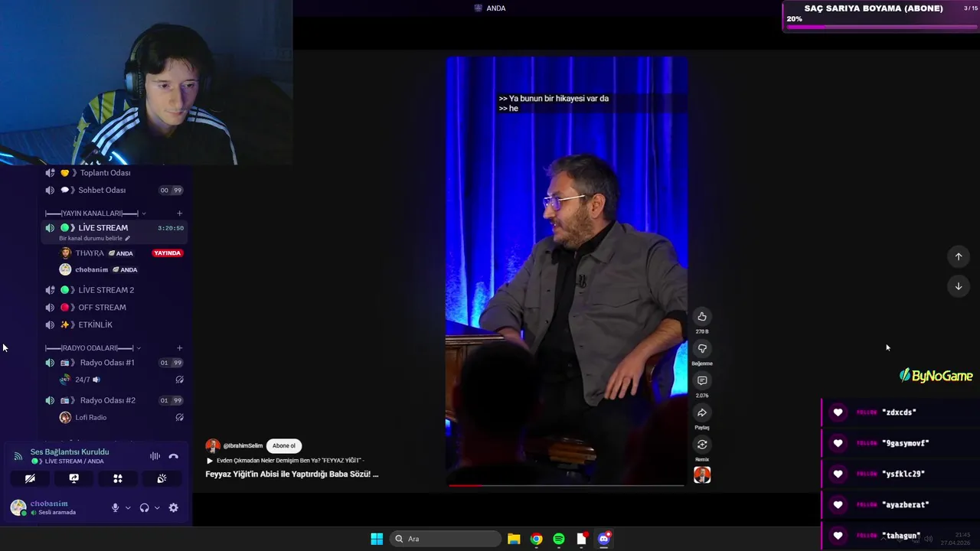Click the webcam overlay feed
The width and height of the screenshot is (980, 551).
click(x=146, y=83)
